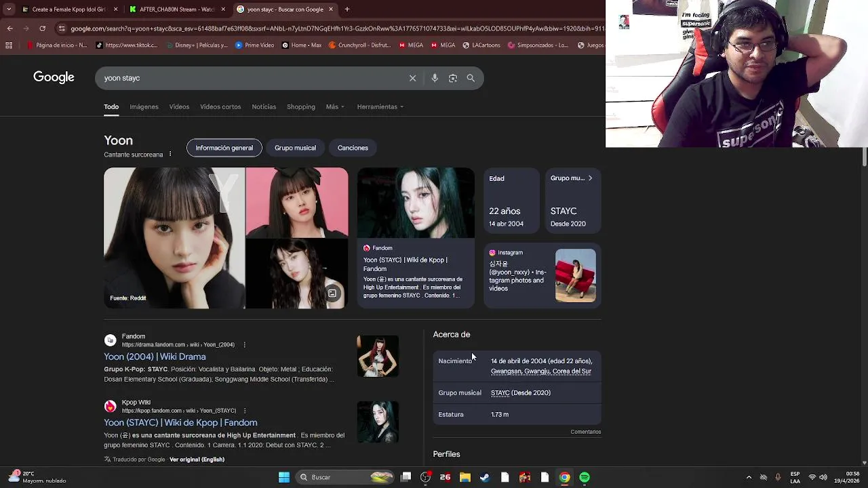Expand the Más dropdown menu
This screenshot has height=488, width=868.
point(335,107)
